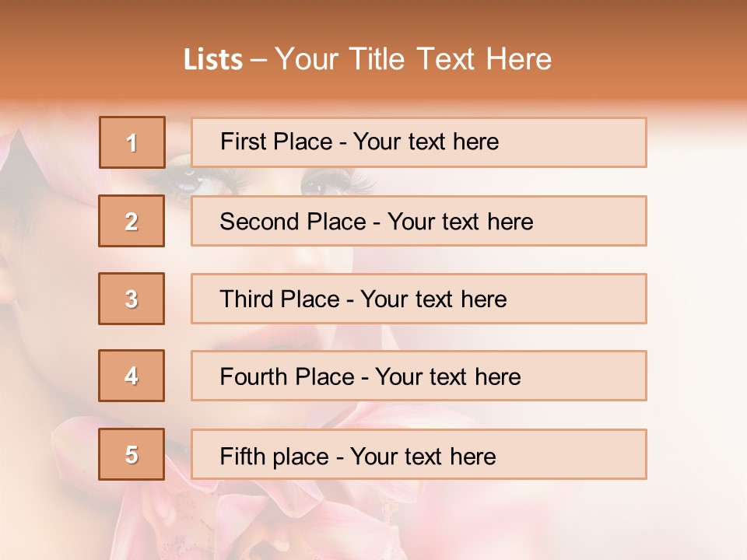The height and width of the screenshot is (560, 747).
Task: Click the bold word Lists in title
Action: click(213, 60)
